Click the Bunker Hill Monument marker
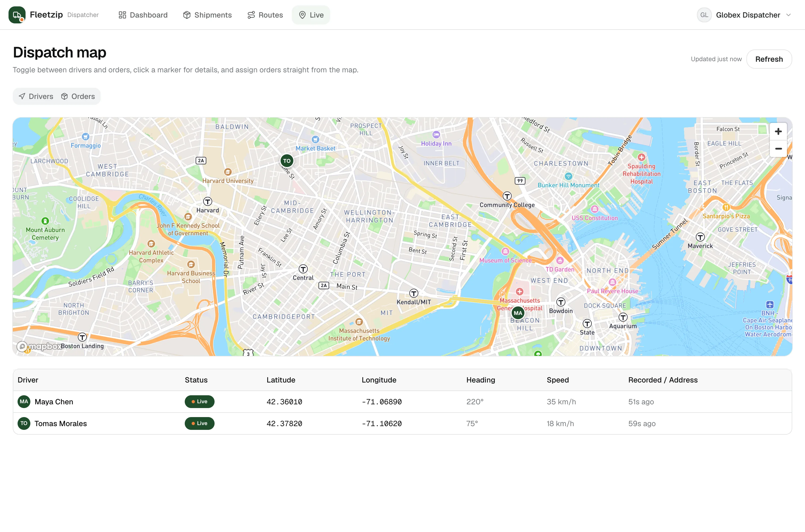 [568, 176]
